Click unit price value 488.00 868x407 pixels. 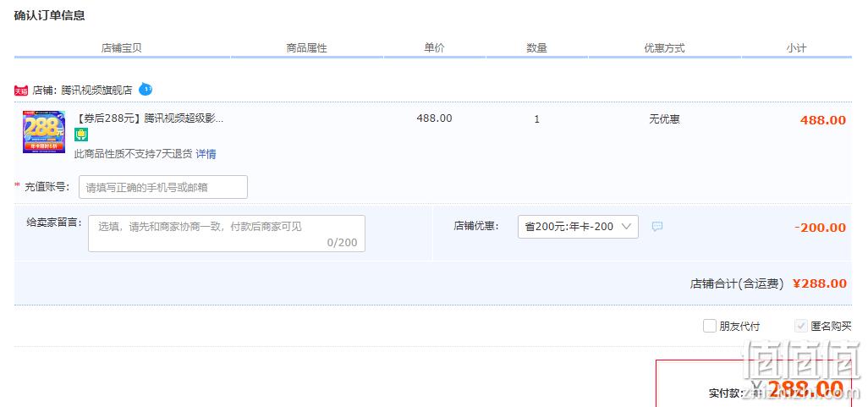coord(435,118)
